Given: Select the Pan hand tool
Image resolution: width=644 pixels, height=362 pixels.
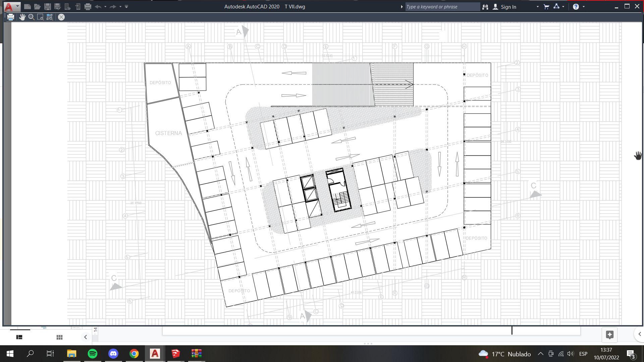Looking at the screenshot, I should [22, 17].
